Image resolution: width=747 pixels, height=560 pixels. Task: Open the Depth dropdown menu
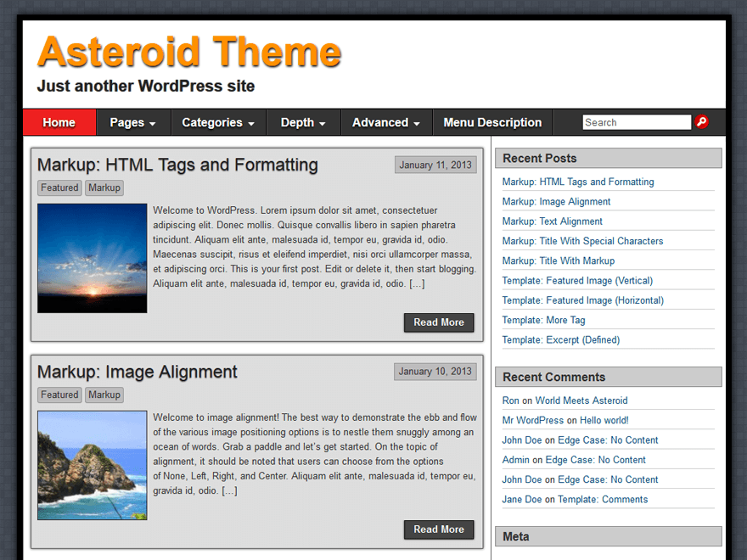click(303, 122)
